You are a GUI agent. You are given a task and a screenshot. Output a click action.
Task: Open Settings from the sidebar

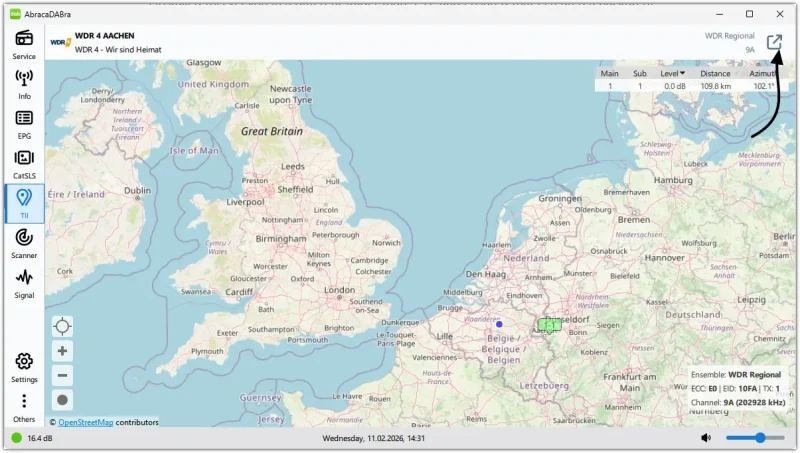pyautogui.click(x=24, y=366)
